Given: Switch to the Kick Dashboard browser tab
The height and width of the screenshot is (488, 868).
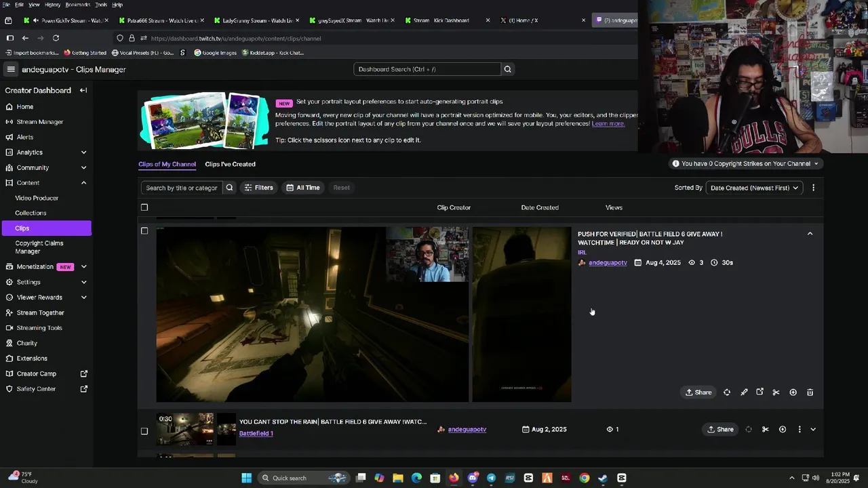Looking at the screenshot, I should tap(448, 20).
